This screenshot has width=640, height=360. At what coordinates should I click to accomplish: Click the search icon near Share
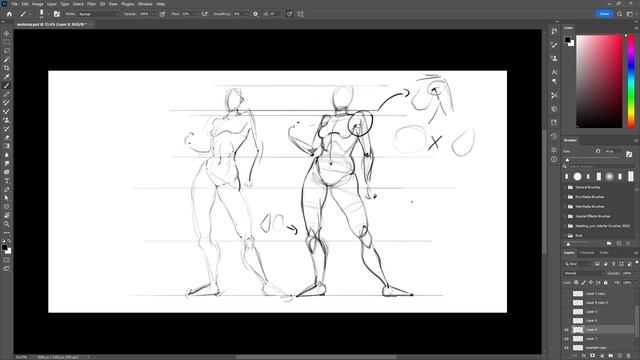(x=620, y=14)
